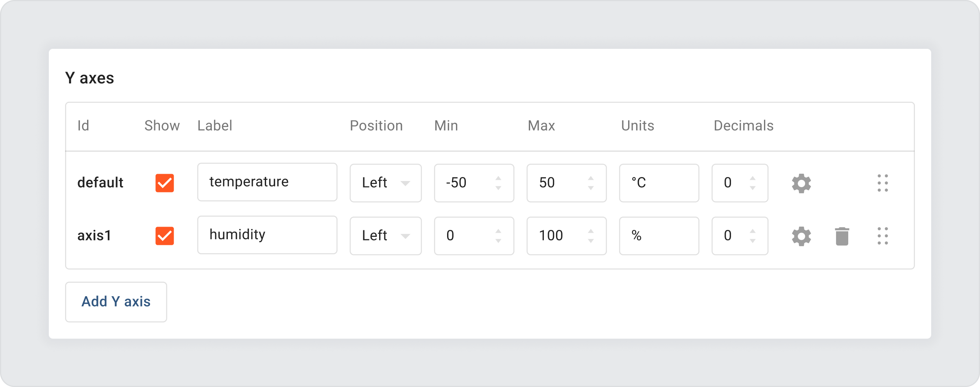Click the humidity label input

pyautogui.click(x=266, y=235)
